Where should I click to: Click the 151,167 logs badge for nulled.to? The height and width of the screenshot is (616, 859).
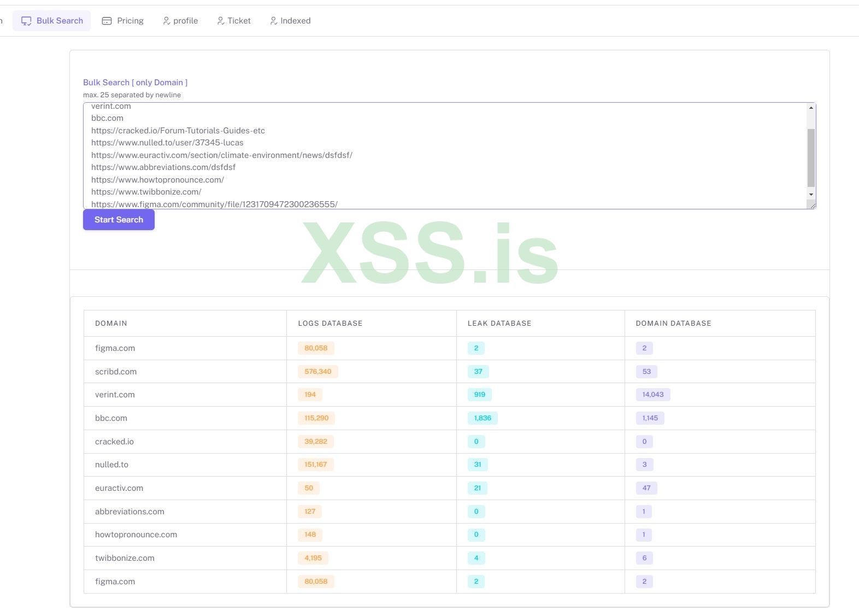[316, 465]
